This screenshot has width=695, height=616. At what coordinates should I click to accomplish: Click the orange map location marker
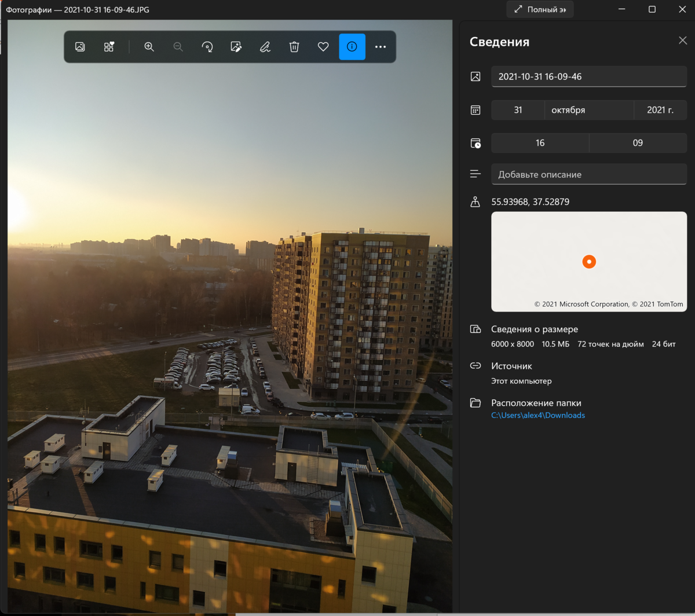click(589, 262)
